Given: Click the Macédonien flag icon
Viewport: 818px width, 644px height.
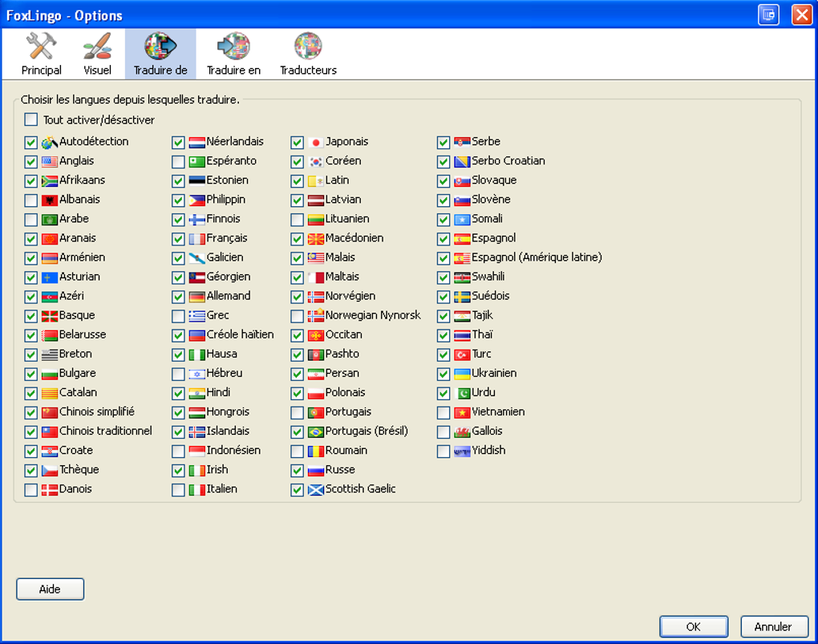Looking at the screenshot, I should (316, 239).
